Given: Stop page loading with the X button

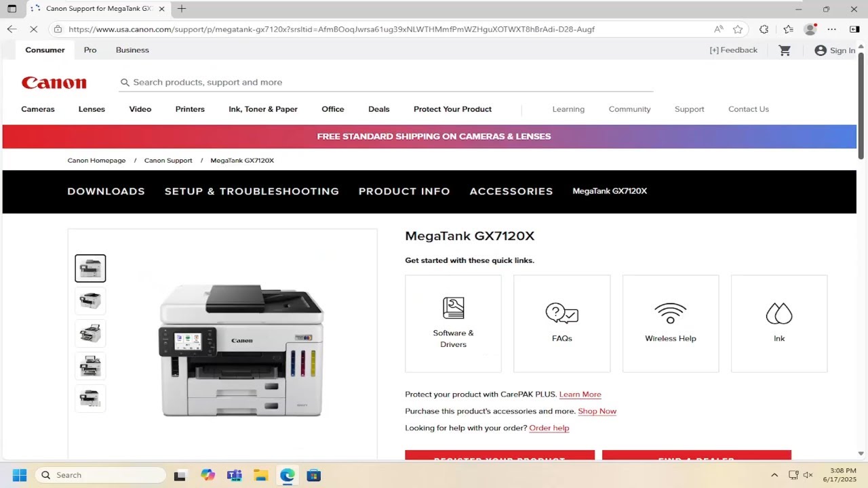Looking at the screenshot, I should pos(33,29).
